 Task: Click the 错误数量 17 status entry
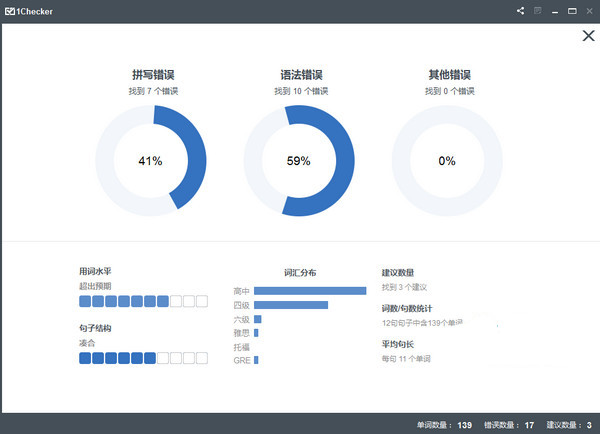pyautogui.click(x=509, y=425)
